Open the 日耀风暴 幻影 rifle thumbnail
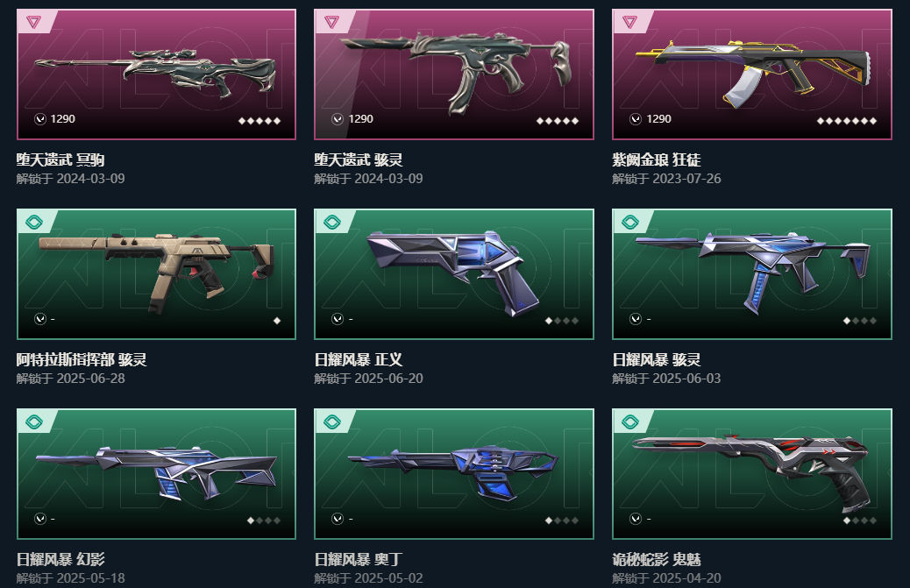 pyautogui.click(x=157, y=474)
